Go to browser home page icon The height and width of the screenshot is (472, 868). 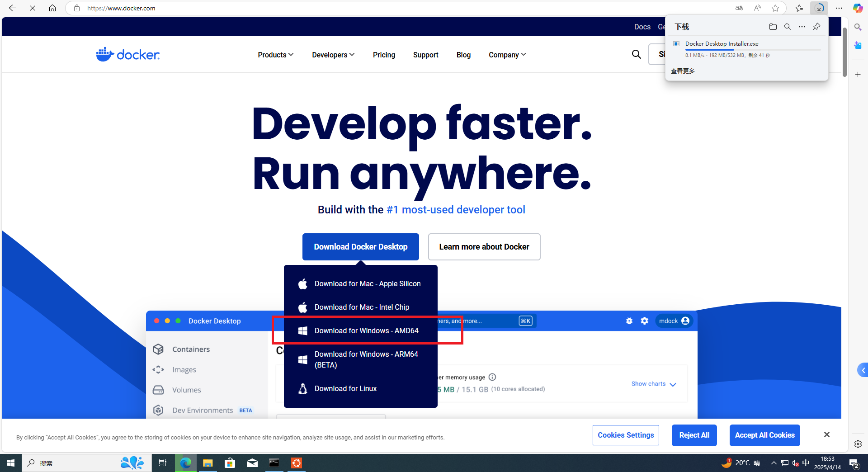click(52, 8)
